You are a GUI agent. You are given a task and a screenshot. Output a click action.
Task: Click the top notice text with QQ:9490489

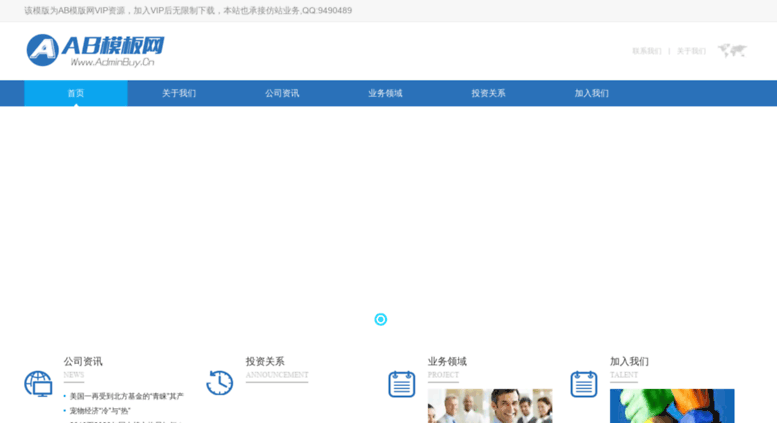(188, 10)
